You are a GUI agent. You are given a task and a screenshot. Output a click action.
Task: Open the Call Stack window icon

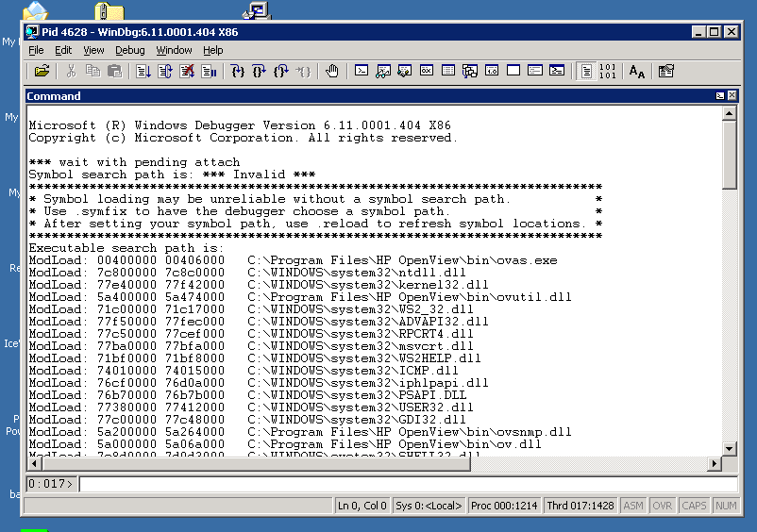point(470,71)
